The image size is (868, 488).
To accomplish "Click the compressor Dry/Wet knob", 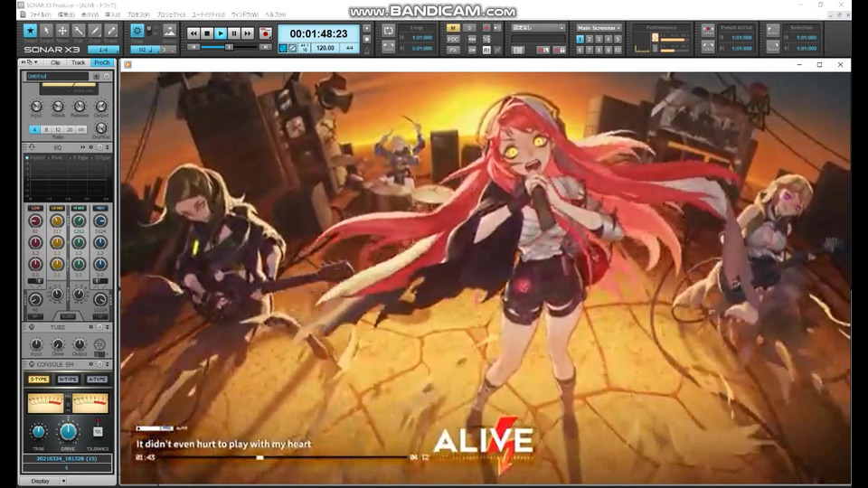I will pos(100,128).
